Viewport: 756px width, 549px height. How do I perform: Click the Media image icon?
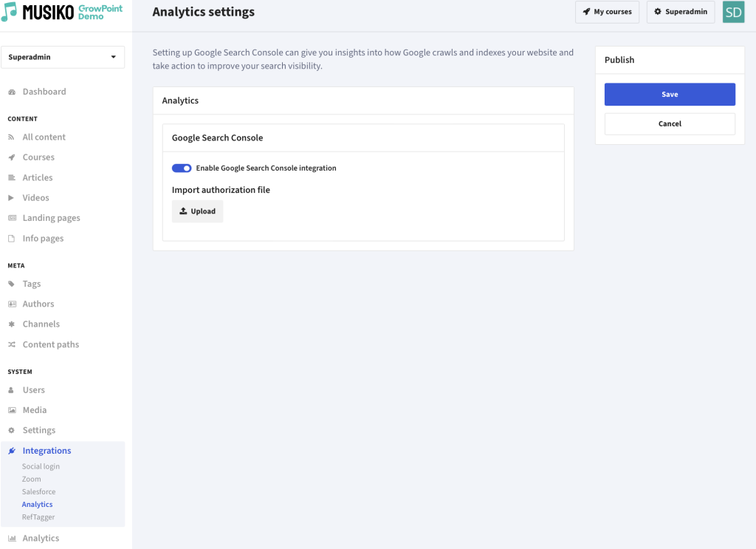[x=12, y=411]
